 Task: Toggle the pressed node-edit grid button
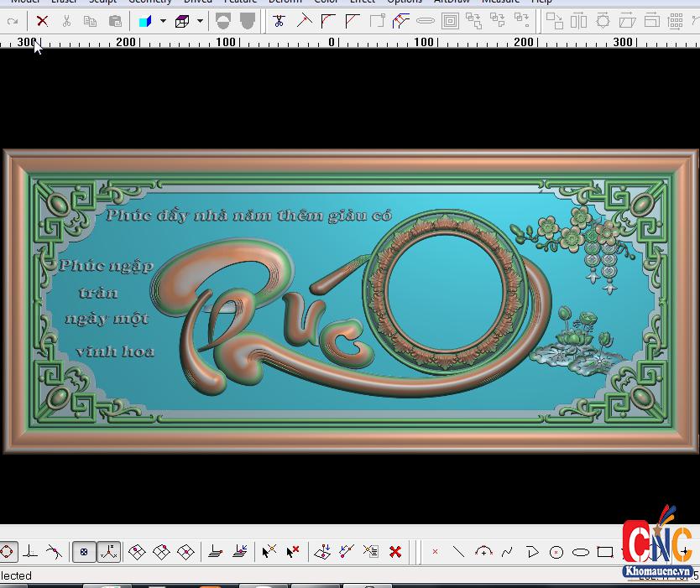tap(83, 551)
